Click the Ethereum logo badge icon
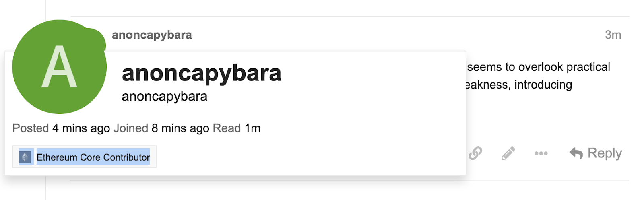 click(x=25, y=157)
